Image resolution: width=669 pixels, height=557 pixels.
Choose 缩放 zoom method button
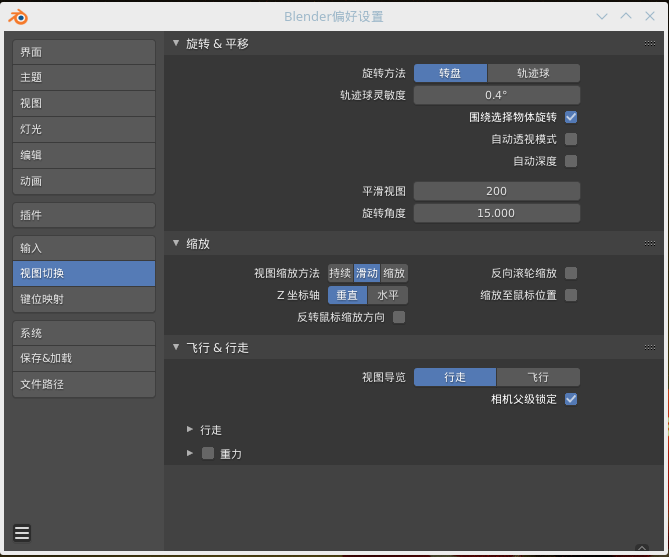tap(394, 273)
